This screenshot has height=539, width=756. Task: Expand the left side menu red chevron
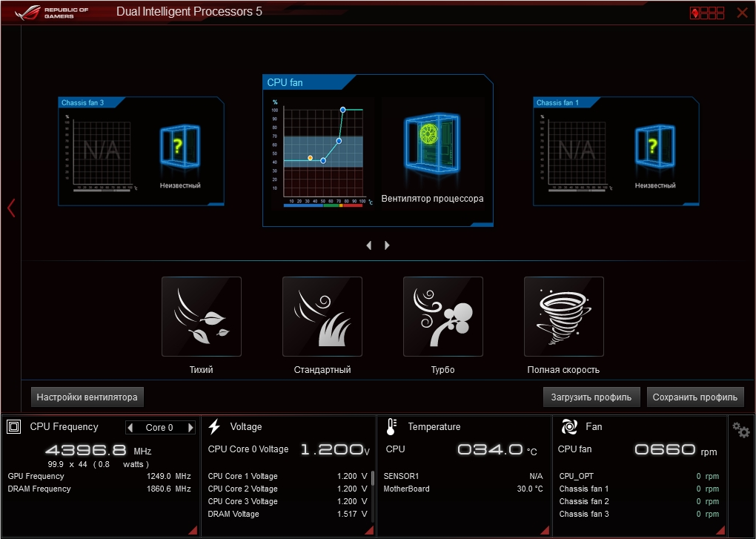(12, 208)
